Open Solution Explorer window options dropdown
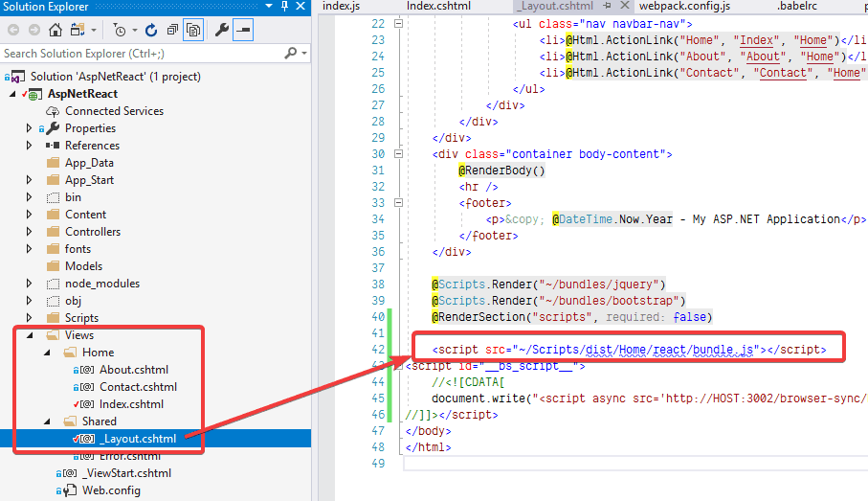 tap(270, 7)
